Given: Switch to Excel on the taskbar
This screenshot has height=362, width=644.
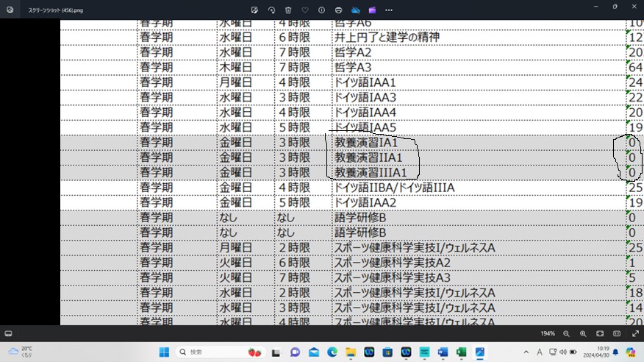Looking at the screenshot, I should pos(461,352).
